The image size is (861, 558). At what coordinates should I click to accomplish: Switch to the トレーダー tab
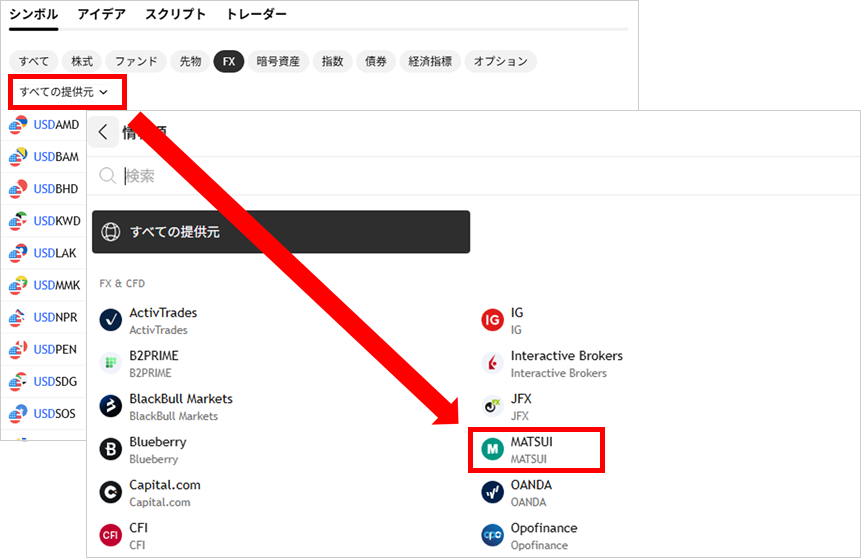pyautogui.click(x=256, y=14)
